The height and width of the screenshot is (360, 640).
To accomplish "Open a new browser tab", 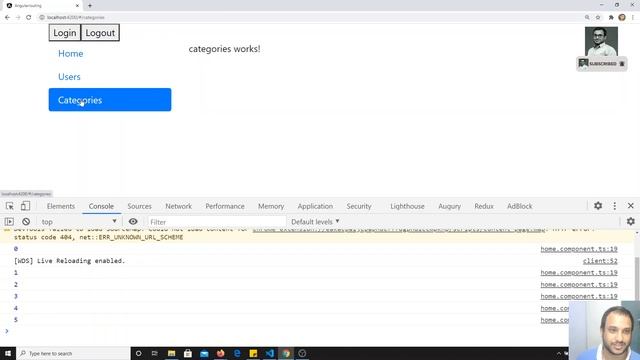I will [90, 6].
